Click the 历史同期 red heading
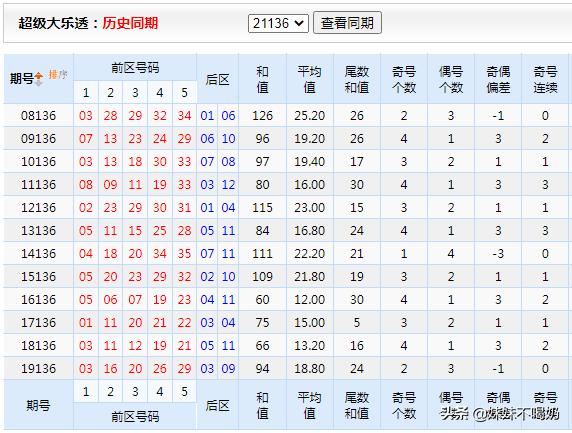Screen dimensions: 572x433 tap(130, 23)
